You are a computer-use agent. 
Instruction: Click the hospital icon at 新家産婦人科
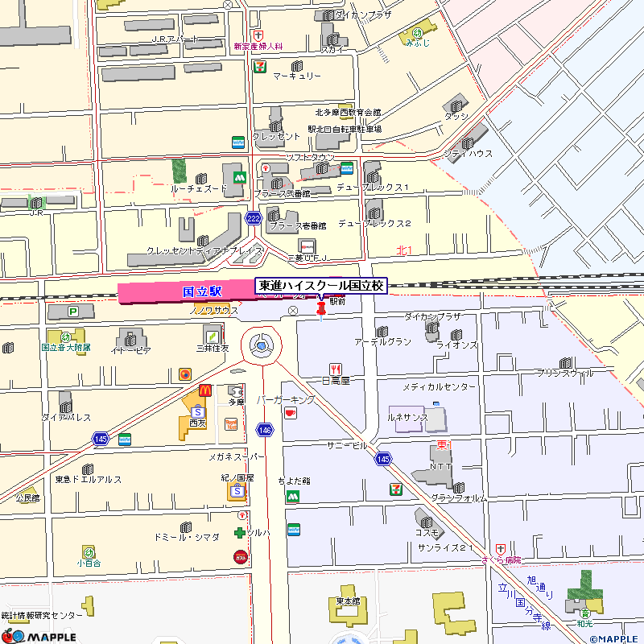pyautogui.click(x=258, y=35)
